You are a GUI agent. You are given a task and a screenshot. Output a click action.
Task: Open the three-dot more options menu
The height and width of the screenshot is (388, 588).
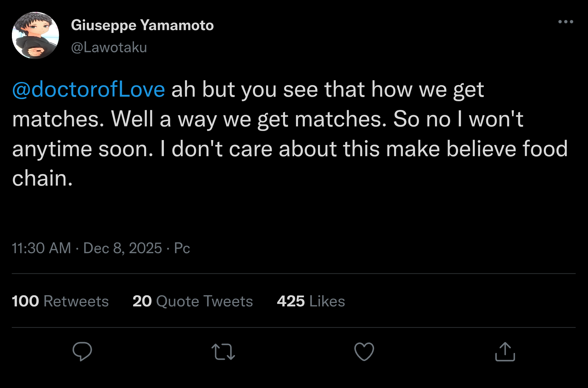coord(566,22)
